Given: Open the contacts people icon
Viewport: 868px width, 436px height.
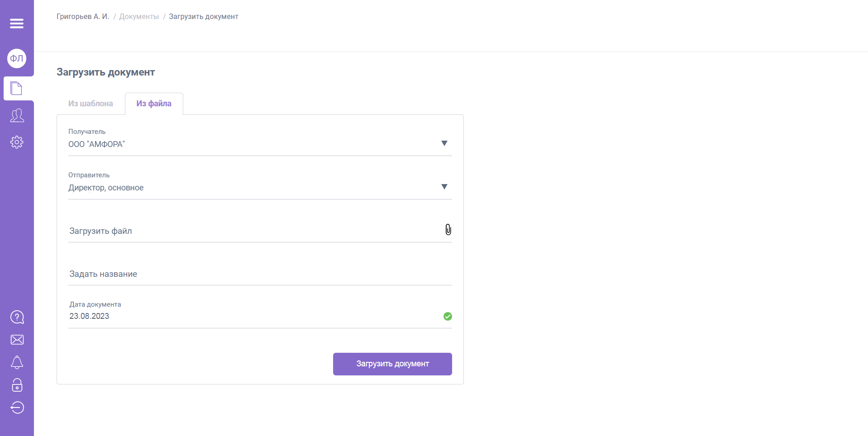Looking at the screenshot, I should point(17,115).
